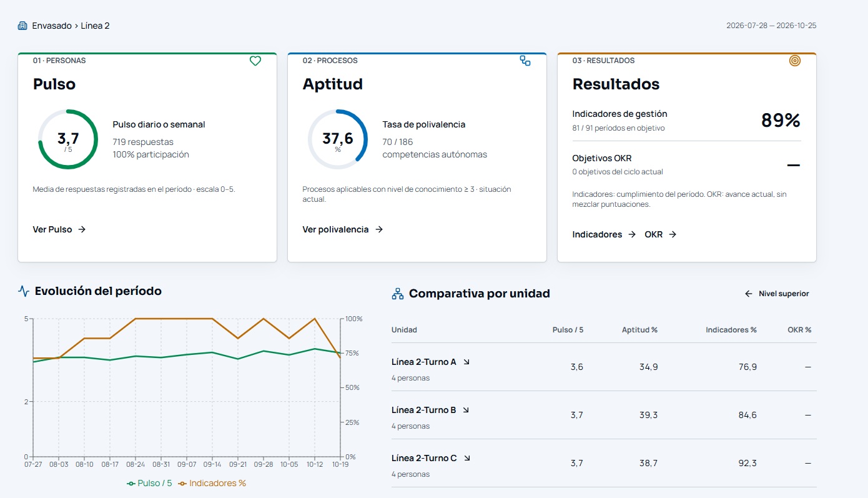Click the 89% indicadores de gestión value
Viewport: 868px width, 498px height.
pos(781,120)
